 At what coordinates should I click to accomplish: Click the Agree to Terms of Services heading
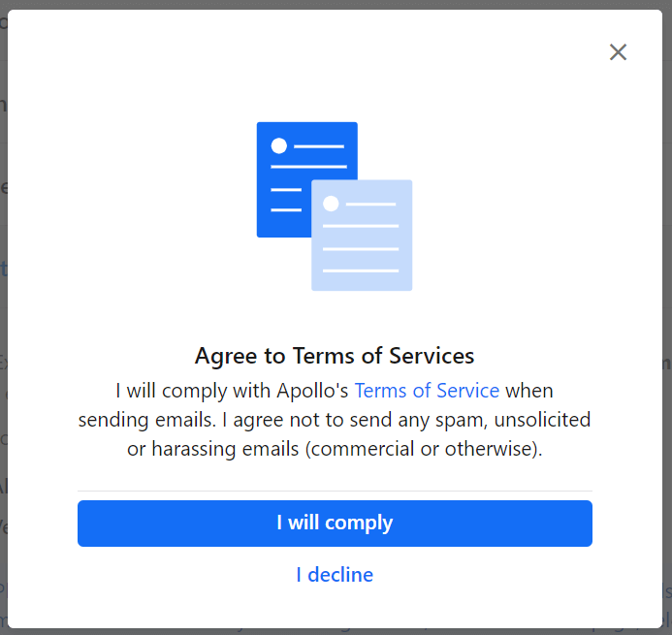(335, 356)
